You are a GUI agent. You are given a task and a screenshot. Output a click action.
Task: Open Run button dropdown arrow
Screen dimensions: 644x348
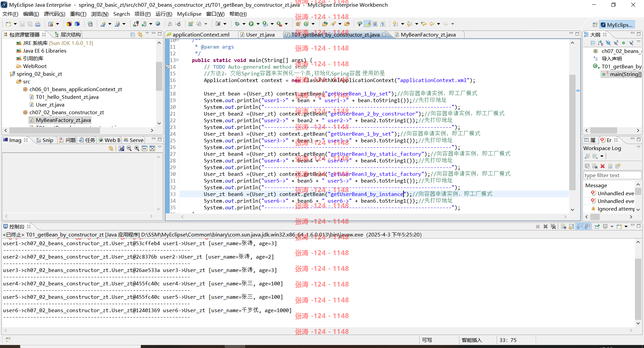pyautogui.click(x=258, y=24)
